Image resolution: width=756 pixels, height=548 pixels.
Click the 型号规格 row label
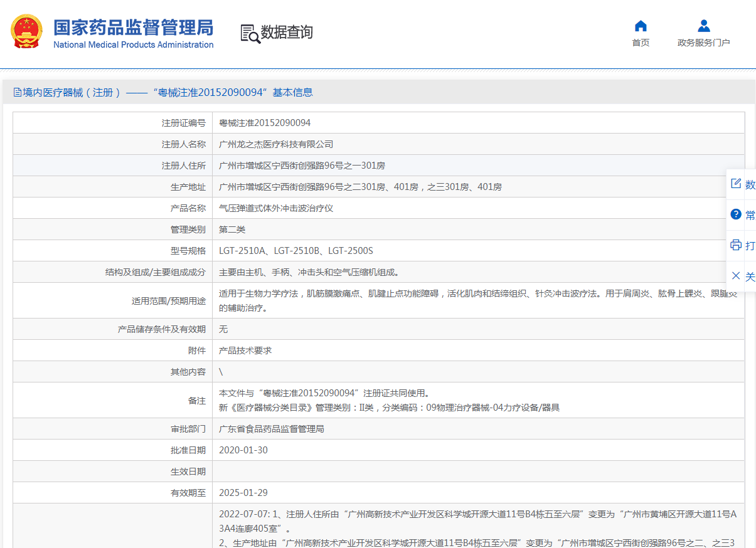click(x=188, y=251)
